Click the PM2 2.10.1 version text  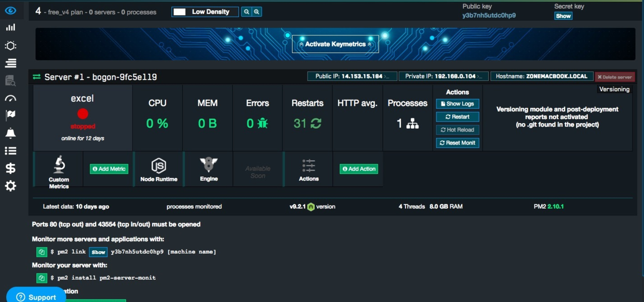(x=548, y=207)
